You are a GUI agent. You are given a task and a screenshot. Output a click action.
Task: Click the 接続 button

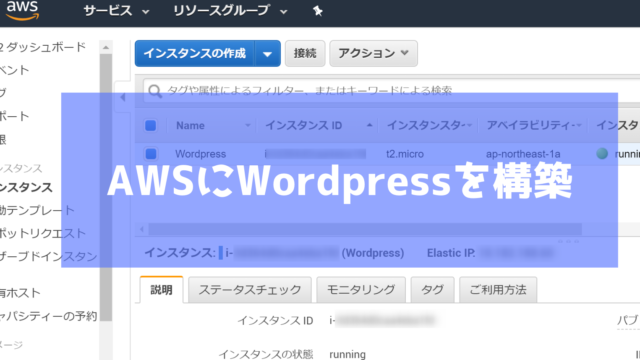click(305, 53)
